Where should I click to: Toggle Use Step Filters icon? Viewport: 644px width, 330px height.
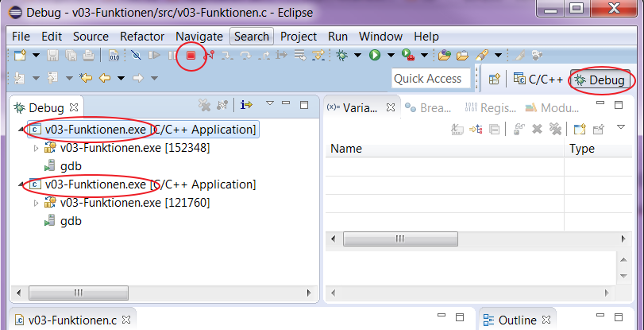click(x=318, y=55)
